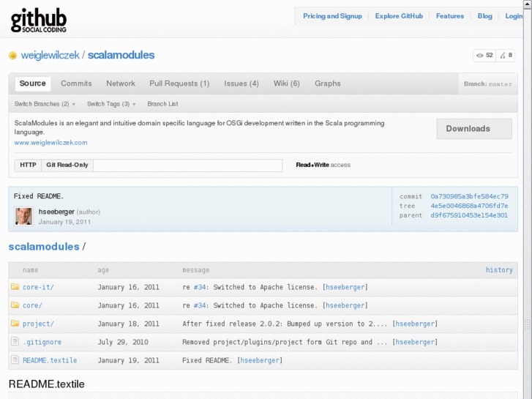Click the 'Fixed README.' commit title
This screenshot has height=399, width=532.
tap(39, 196)
